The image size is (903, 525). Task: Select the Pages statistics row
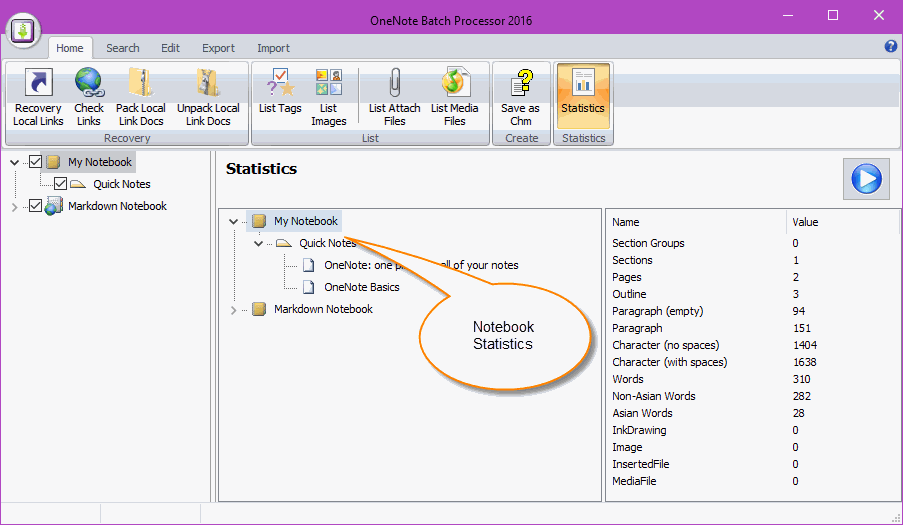tap(752, 277)
